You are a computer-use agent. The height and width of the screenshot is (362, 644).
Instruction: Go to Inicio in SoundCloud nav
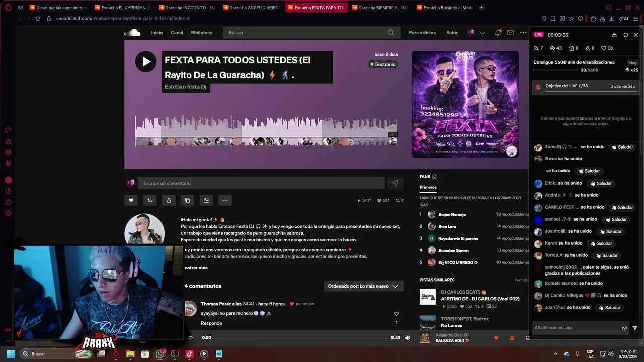(157, 33)
